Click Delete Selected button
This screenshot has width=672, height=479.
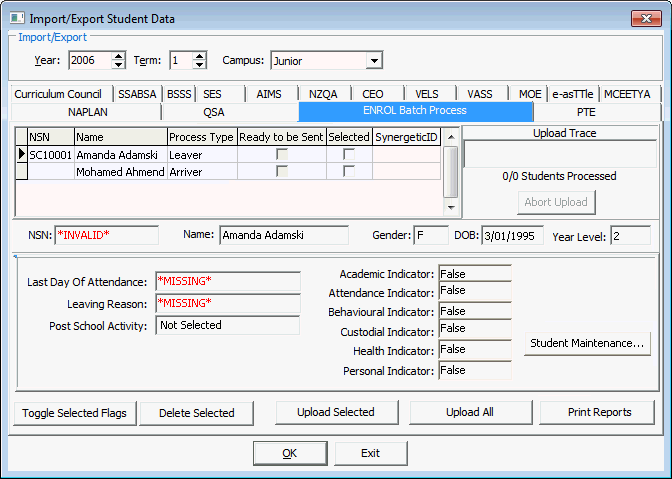tap(197, 413)
